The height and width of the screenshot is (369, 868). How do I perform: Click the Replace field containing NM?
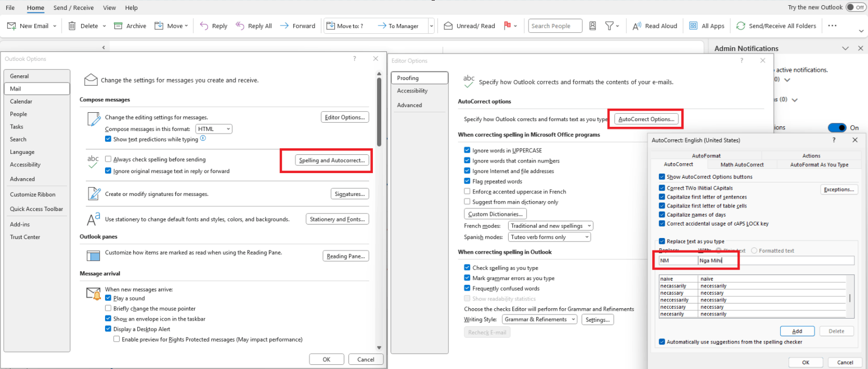(x=678, y=260)
